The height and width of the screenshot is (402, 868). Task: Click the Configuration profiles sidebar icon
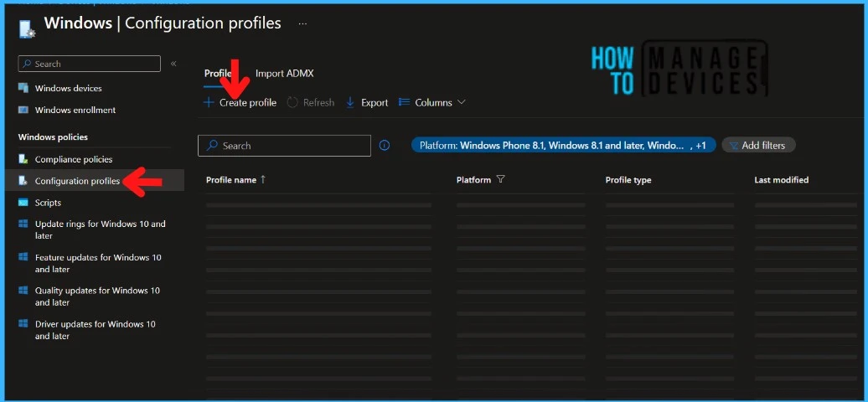[x=23, y=181]
